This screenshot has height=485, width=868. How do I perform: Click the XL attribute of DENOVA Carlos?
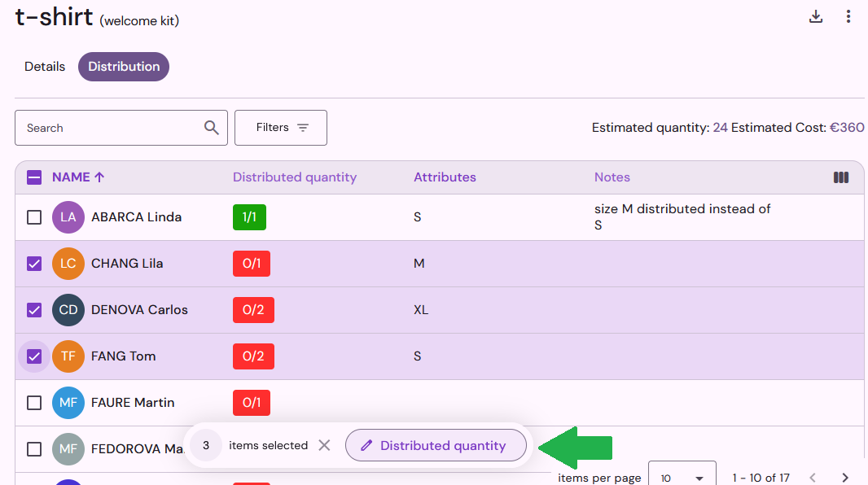tap(421, 310)
